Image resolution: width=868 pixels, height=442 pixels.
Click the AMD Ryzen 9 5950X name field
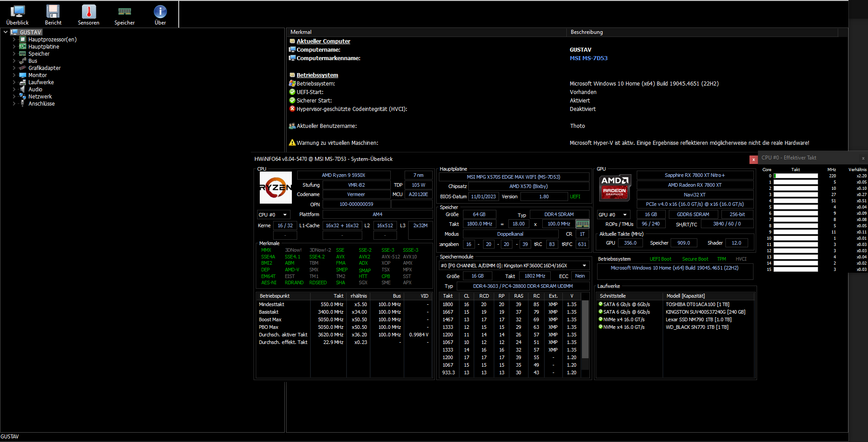pyautogui.click(x=344, y=175)
